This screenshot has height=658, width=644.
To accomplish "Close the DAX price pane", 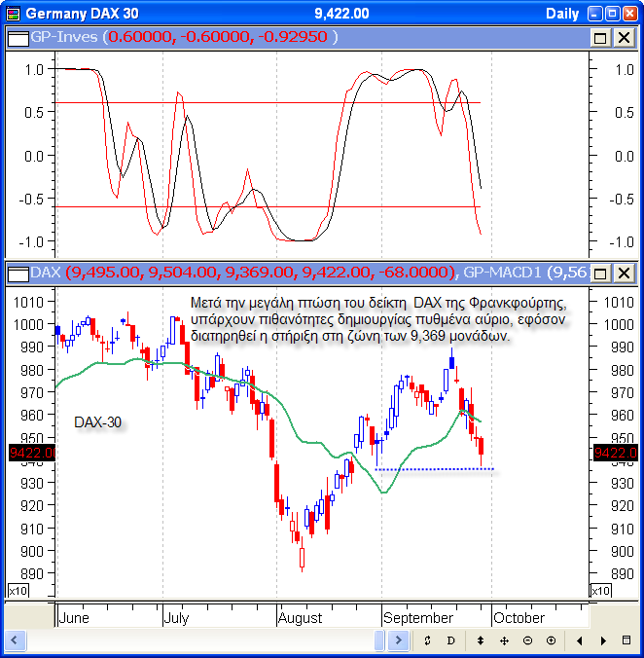I will pyautogui.click(x=624, y=274).
